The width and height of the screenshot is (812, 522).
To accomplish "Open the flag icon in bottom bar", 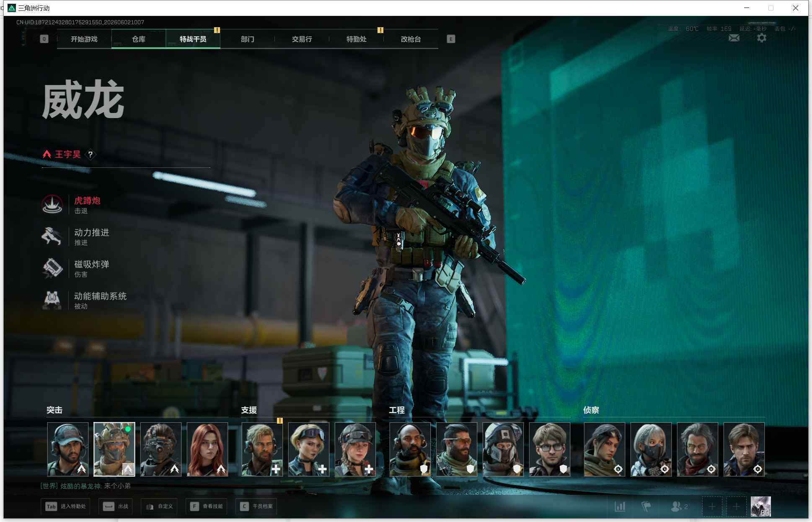I will 646,507.
